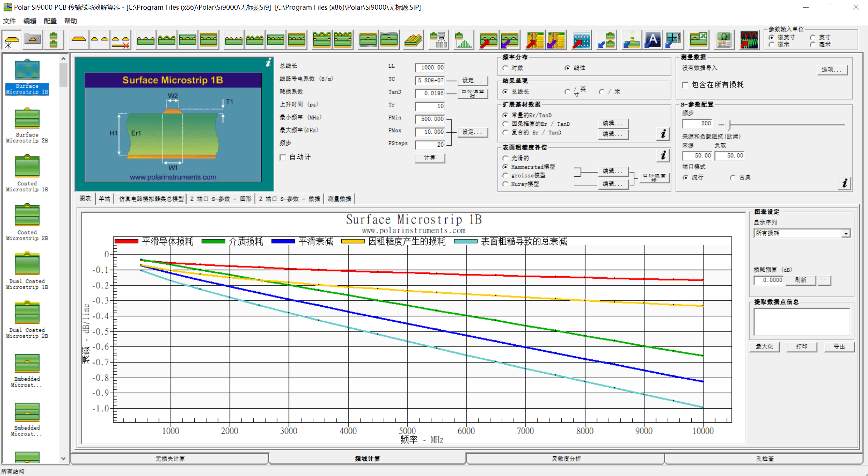Image resolution: width=868 pixels, height=476 pixels.
Task: Click the 3D coupled traces toolbar icon
Action: pos(414,40)
